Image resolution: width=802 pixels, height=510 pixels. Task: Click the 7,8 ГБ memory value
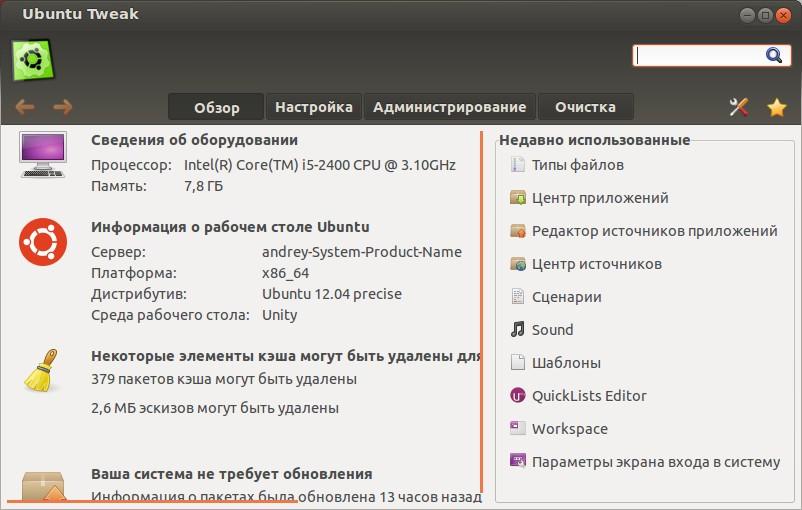click(204, 186)
